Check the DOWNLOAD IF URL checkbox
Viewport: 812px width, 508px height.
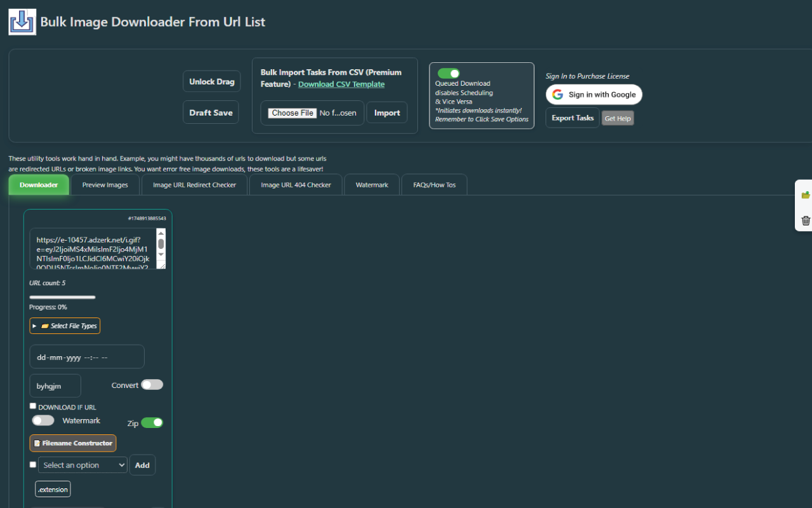33,406
